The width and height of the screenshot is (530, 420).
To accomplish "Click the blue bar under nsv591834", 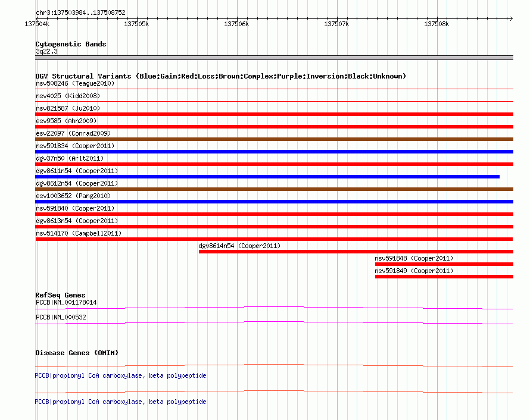I will 274,152.
